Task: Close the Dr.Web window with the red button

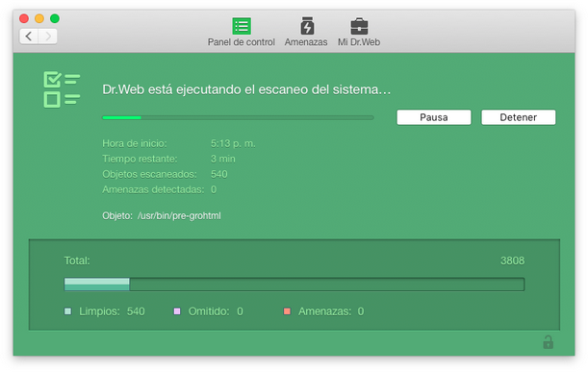Action: (24, 18)
